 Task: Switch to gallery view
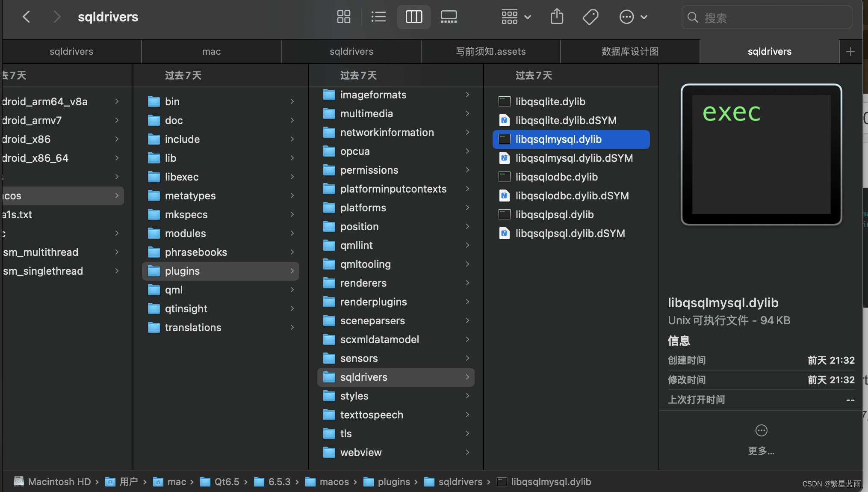[448, 17]
